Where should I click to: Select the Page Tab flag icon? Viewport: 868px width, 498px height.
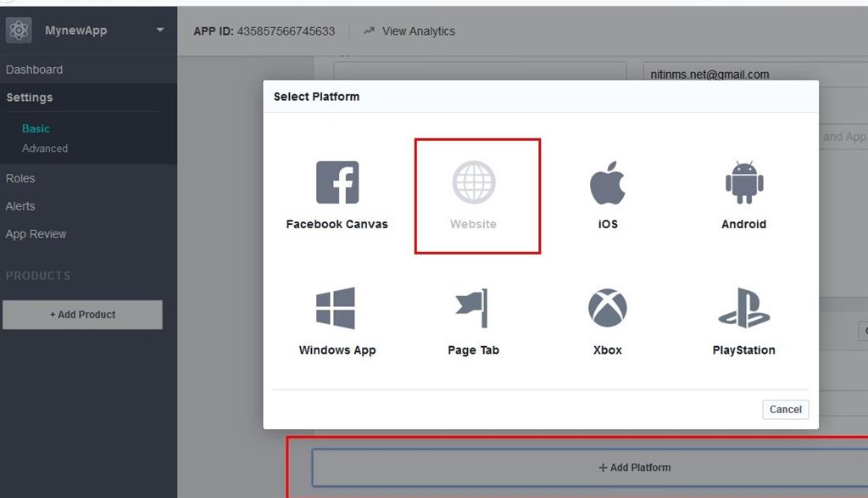click(471, 308)
